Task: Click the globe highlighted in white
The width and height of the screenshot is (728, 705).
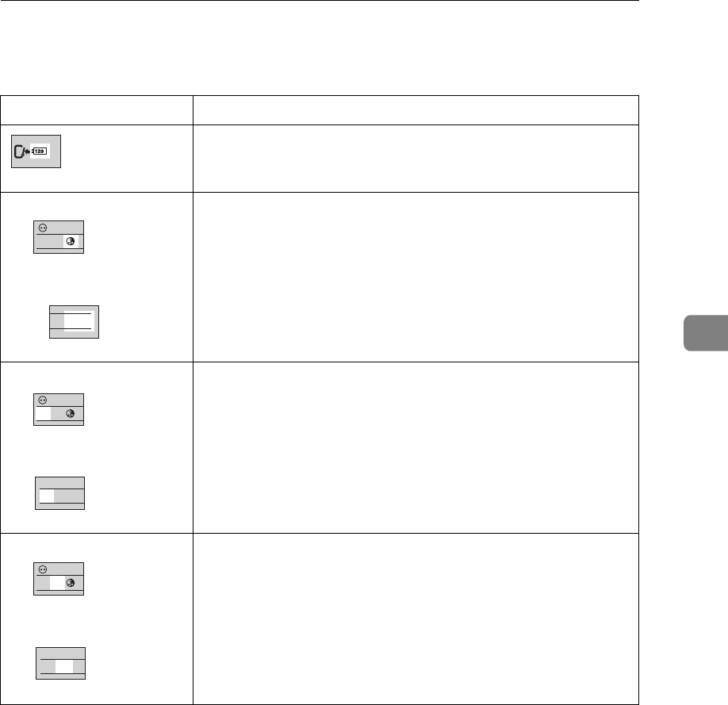Action: pyautogui.click(x=72, y=240)
